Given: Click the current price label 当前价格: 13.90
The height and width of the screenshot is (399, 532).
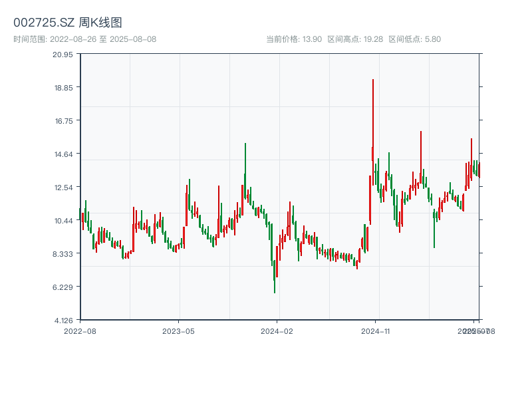Looking at the screenshot, I should tap(294, 39).
